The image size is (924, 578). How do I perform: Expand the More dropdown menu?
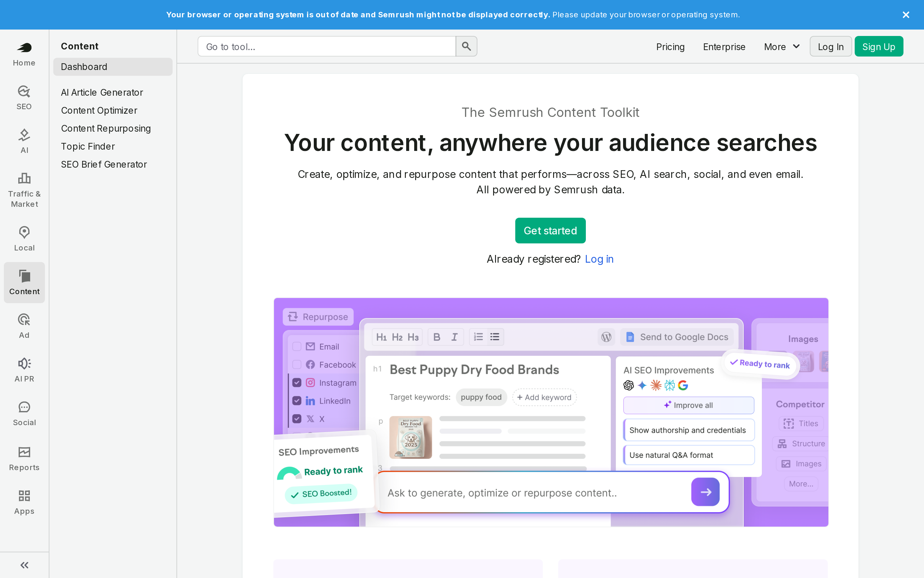(x=782, y=47)
